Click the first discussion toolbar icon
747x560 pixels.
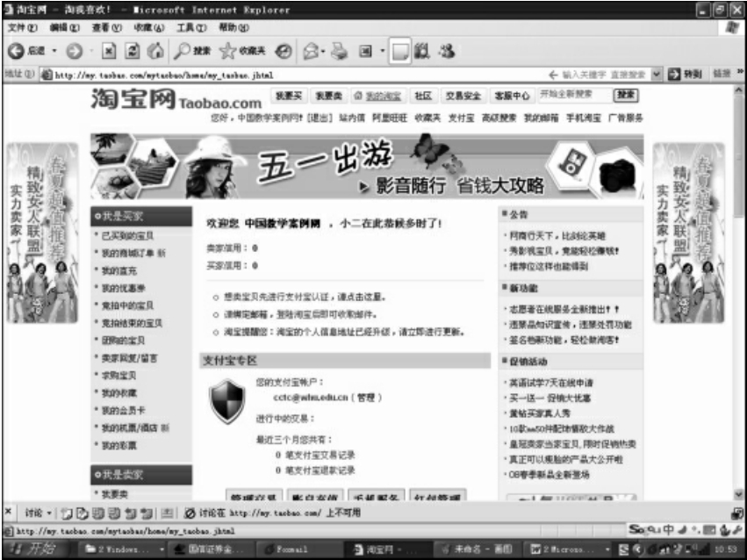click(x=66, y=513)
